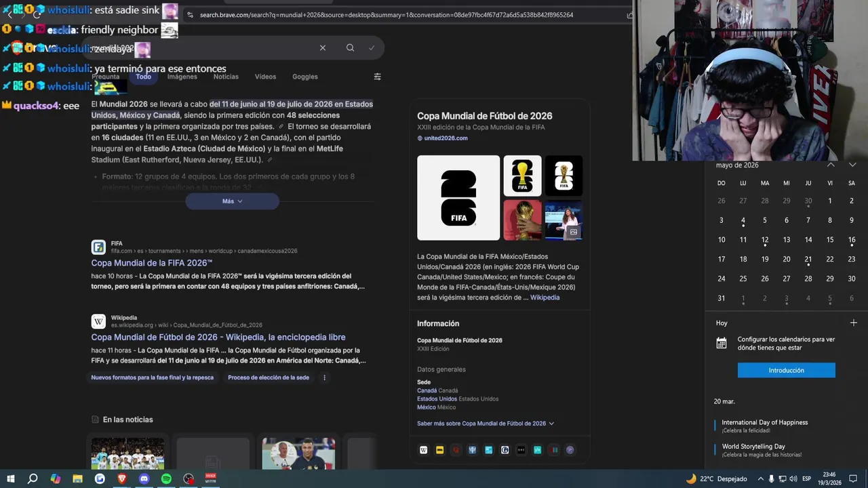
Task: Open Spotify from taskbar
Action: pos(166,479)
